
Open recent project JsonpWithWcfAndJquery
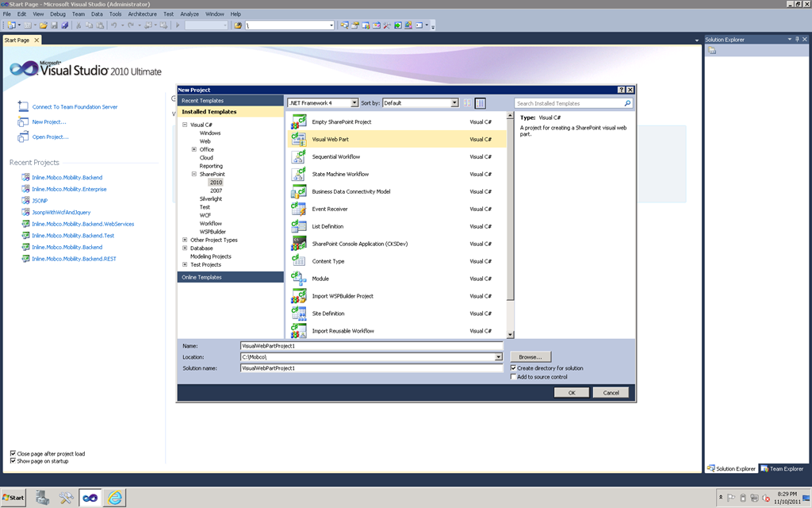tap(61, 212)
